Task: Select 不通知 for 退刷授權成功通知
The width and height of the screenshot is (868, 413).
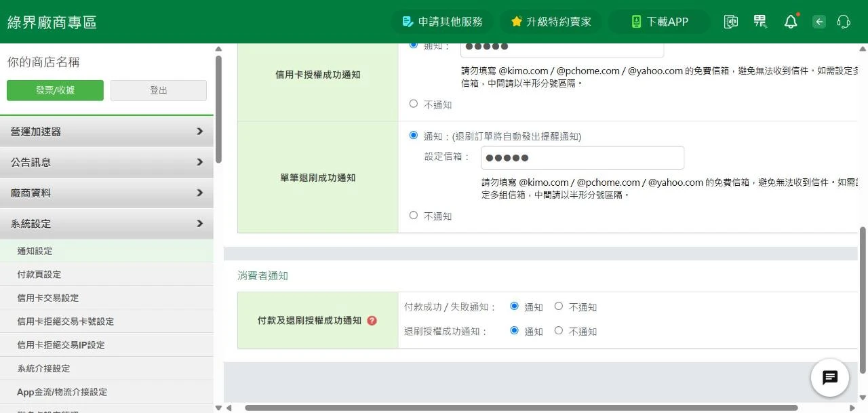Action: [559, 330]
